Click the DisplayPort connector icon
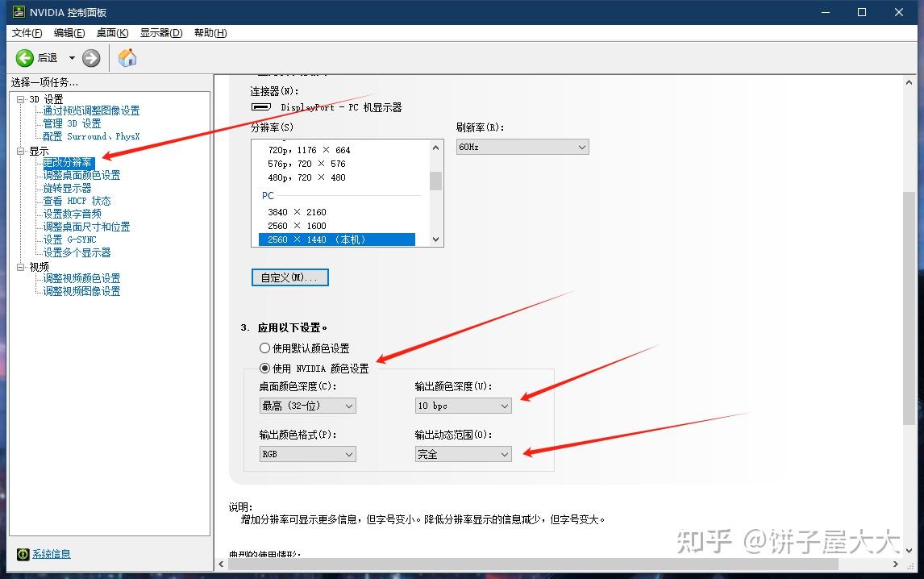 pyautogui.click(x=261, y=107)
